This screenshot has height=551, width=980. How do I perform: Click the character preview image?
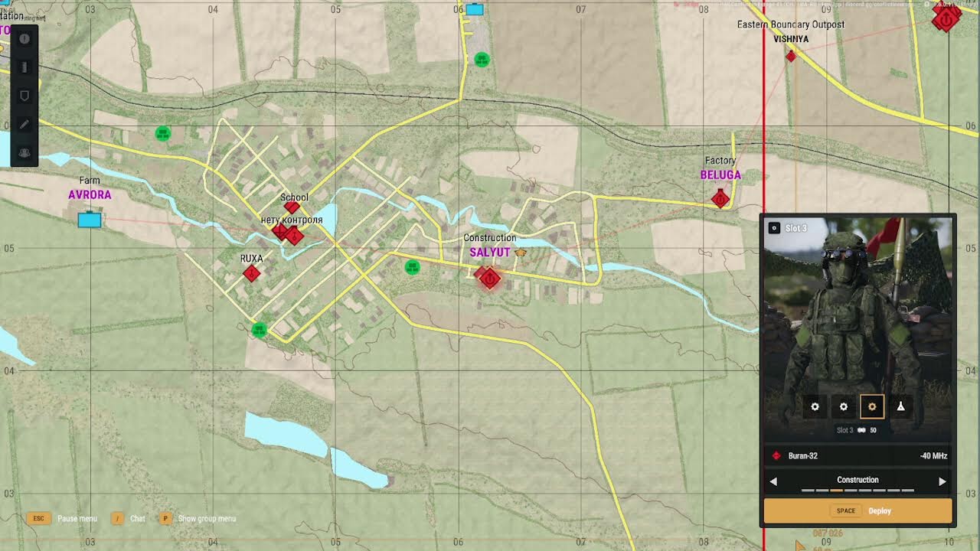[857, 329]
